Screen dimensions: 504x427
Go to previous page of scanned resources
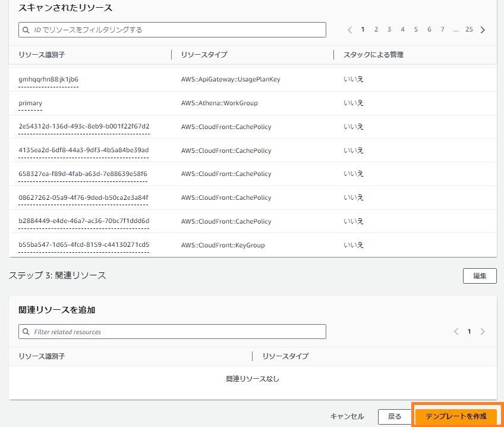[x=349, y=30]
